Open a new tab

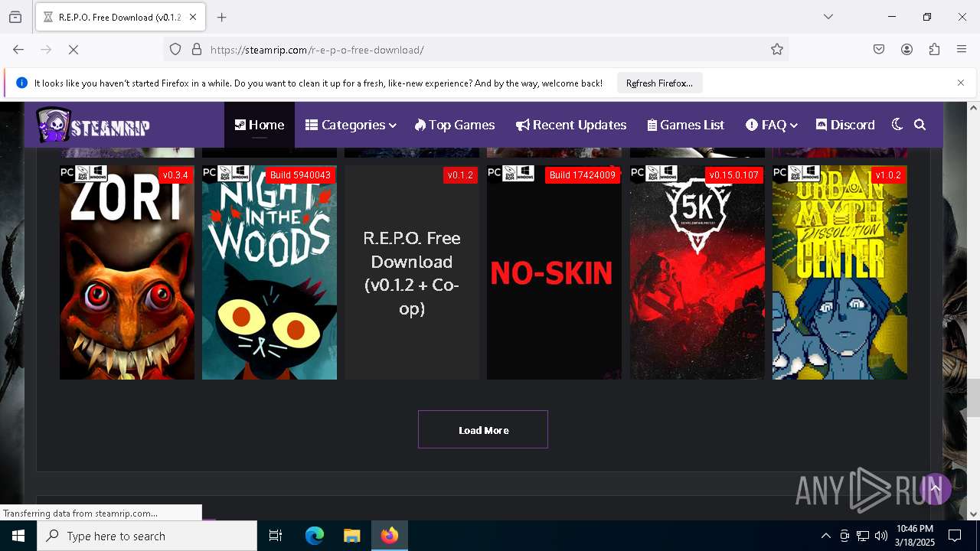tap(222, 17)
